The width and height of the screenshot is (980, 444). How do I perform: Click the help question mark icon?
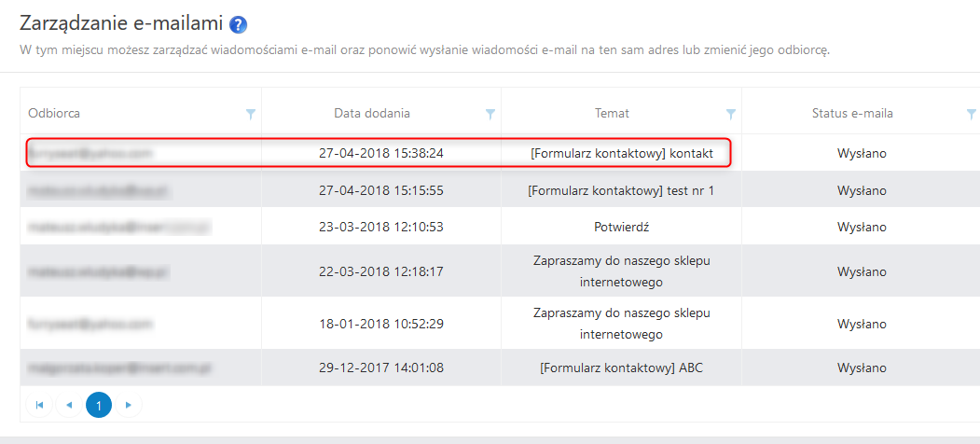click(x=238, y=24)
